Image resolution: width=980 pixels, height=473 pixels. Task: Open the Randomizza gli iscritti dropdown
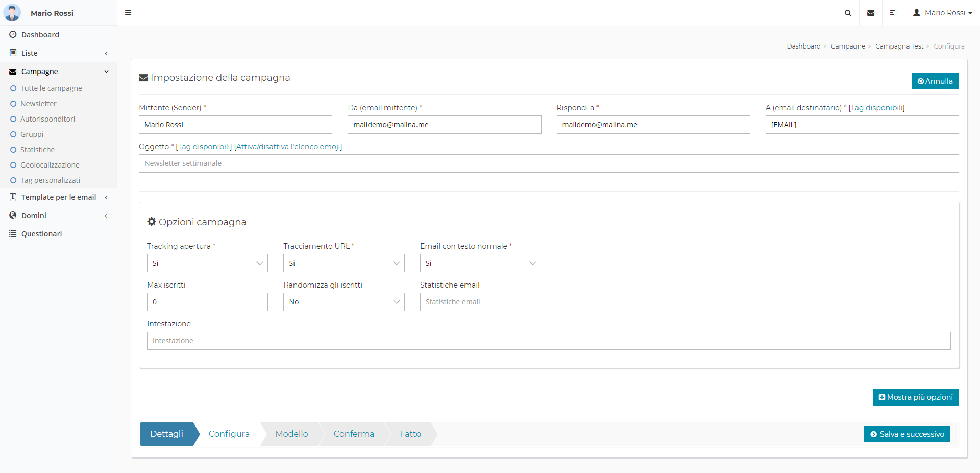click(344, 302)
